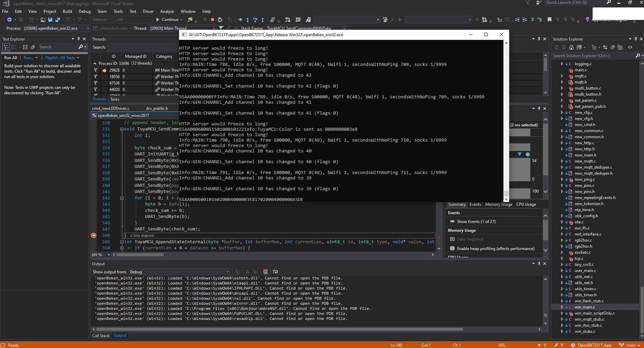Click the Save file icon
Screen dimensions: 644x348
[x=50, y=20]
